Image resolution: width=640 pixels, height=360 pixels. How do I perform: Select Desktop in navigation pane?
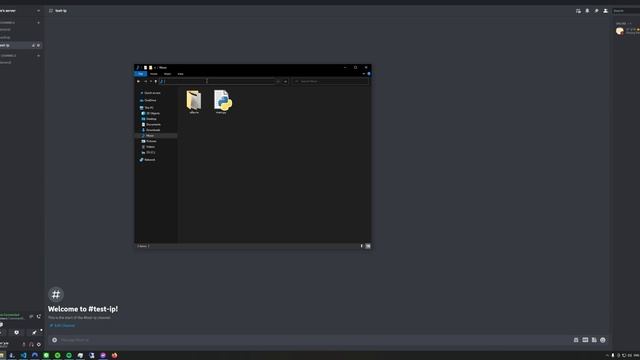[x=151, y=119]
